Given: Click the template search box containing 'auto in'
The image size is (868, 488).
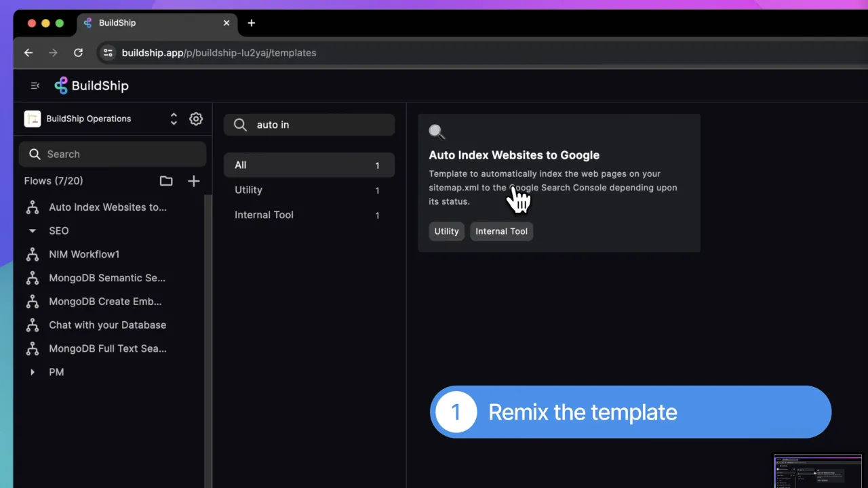Looking at the screenshot, I should pyautogui.click(x=309, y=125).
